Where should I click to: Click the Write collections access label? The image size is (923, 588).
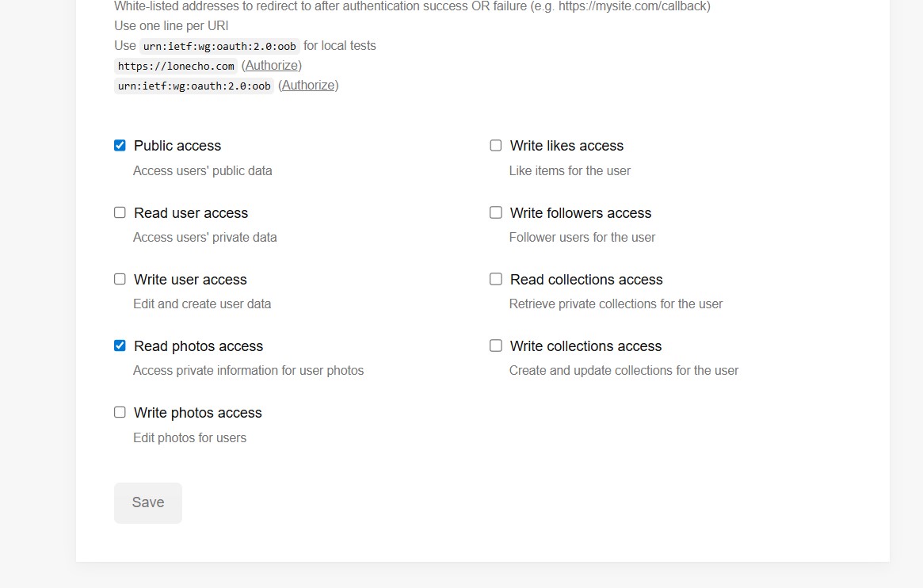coord(585,346)
